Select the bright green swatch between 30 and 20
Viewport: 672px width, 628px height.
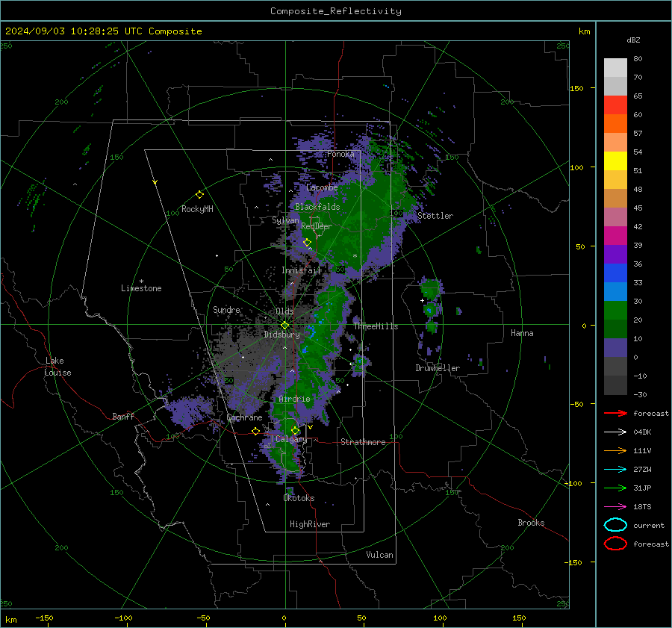[615, 311]
